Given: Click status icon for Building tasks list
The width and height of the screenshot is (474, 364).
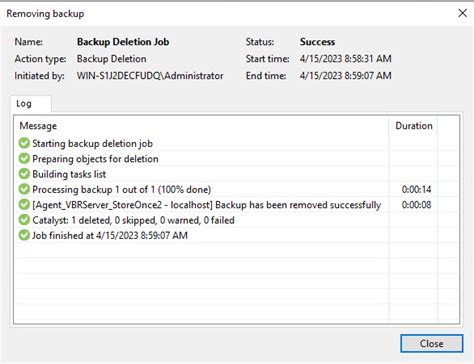Looking at the screenshot, I should click(24, 174).
